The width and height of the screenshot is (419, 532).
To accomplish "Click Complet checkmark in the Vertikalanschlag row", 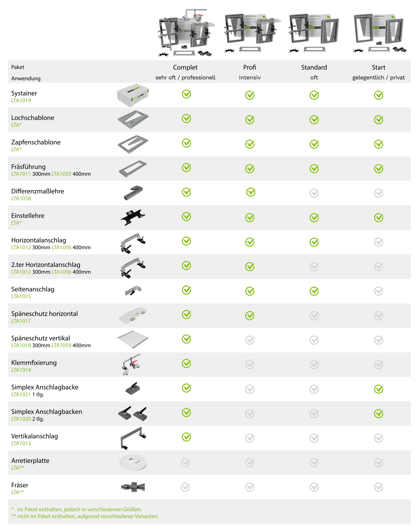I will (186, 437).
